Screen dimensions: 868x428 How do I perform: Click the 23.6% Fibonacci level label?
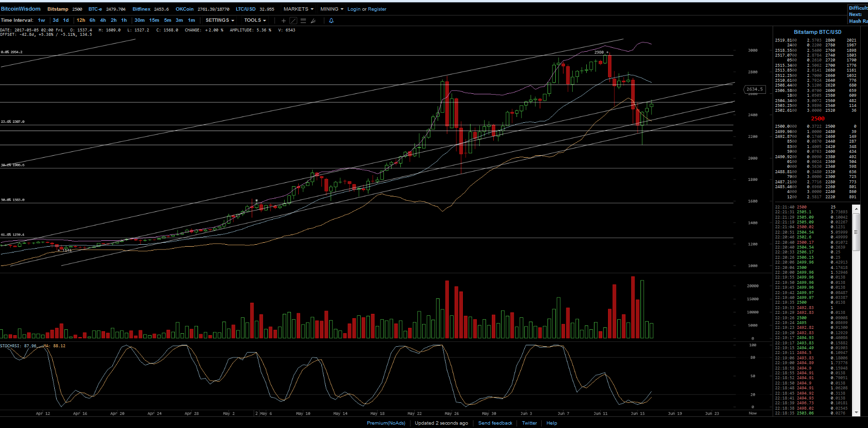[13, 122]
